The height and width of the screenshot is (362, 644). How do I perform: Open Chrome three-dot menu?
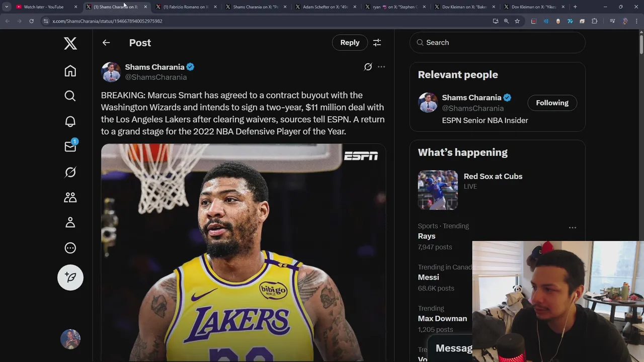pyautogui.click(x=637, y=21)
